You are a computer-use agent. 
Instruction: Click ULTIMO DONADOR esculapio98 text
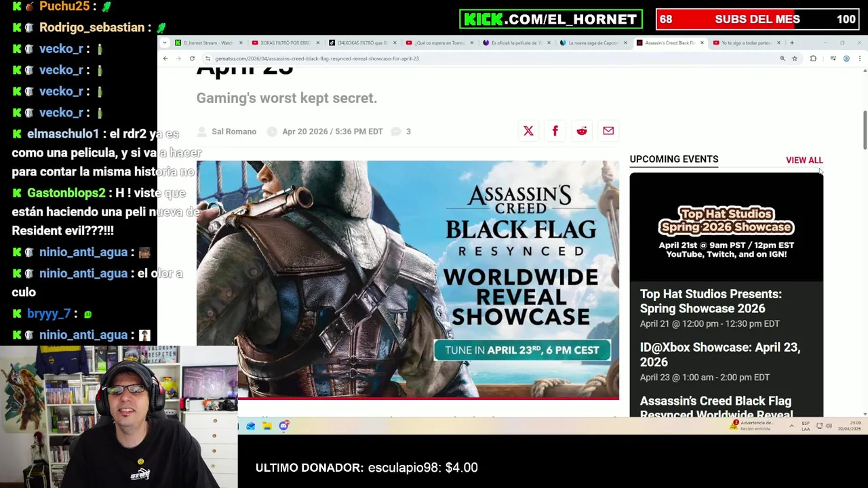[x=367, y=468]
